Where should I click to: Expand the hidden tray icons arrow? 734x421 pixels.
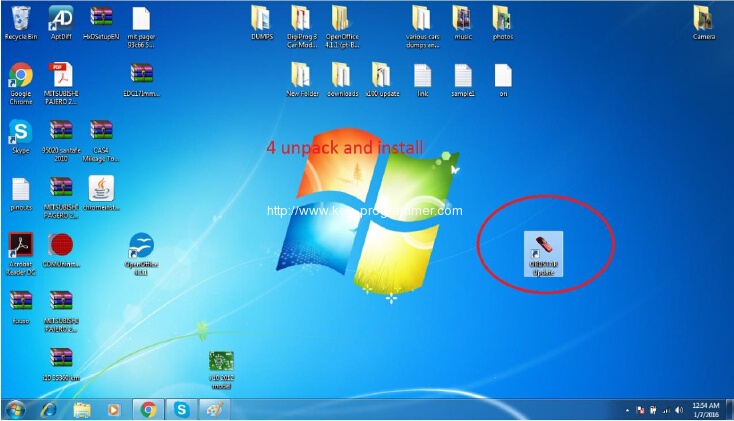(x=627, y=411)
